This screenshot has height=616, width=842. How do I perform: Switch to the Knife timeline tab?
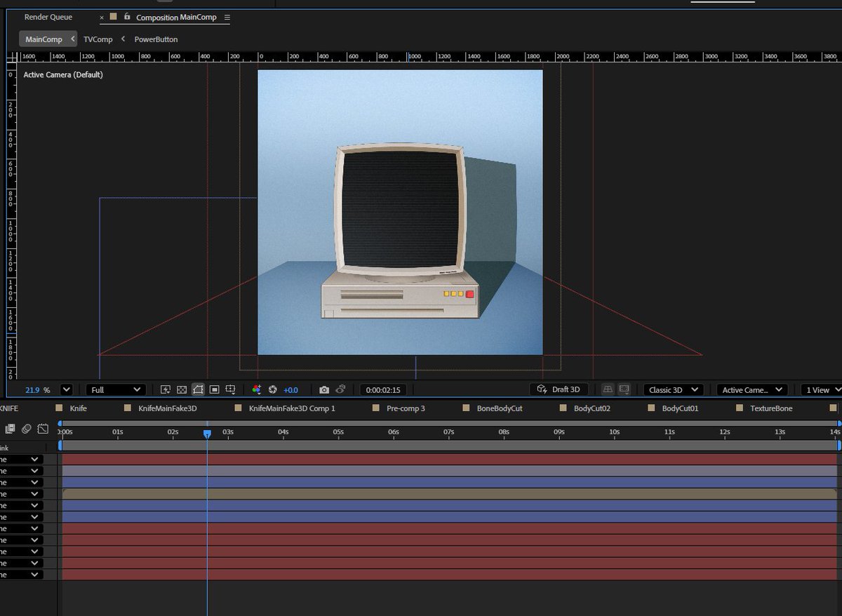tap(79, 408)
